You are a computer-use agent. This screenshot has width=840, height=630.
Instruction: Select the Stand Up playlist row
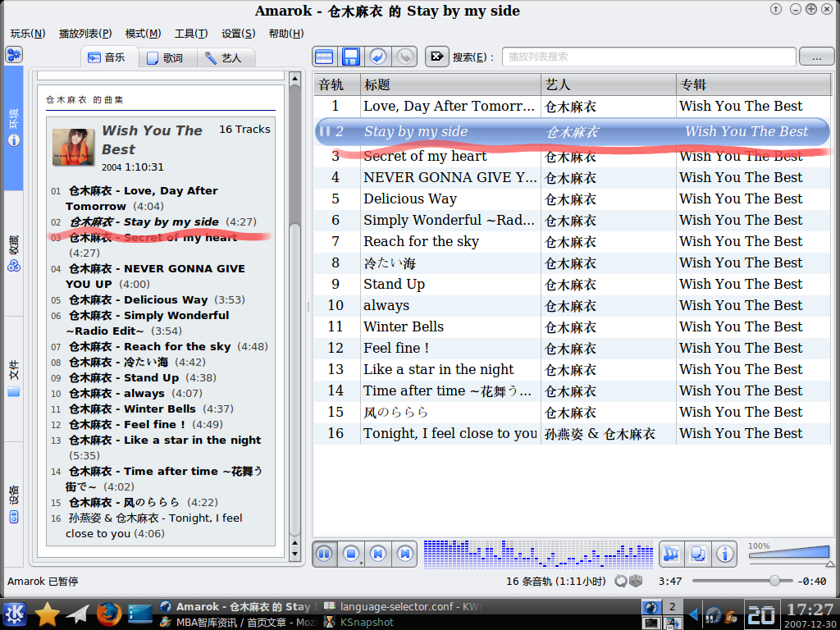572,285
